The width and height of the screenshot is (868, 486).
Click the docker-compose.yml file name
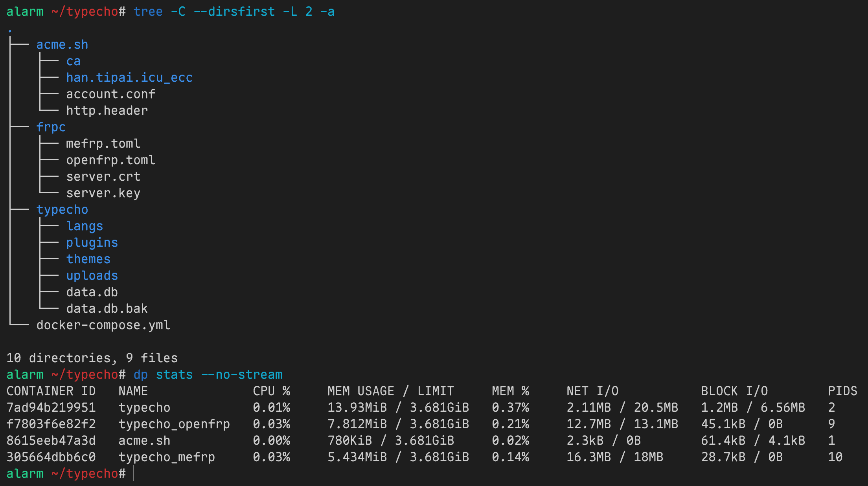coord(103,325)
